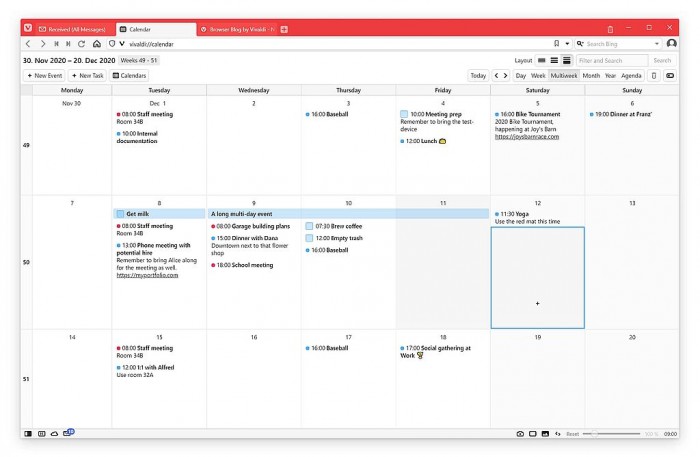Image resolution: width=700 pixels, height=457 pixels.
Task: Toggle the tasks clipboard icon
Action: (654, 75)
